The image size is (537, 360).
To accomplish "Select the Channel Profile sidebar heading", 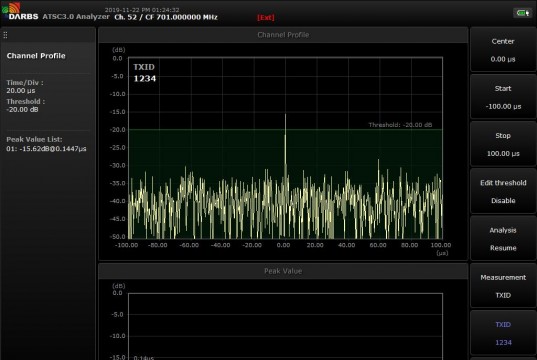I will pos(36,56).
